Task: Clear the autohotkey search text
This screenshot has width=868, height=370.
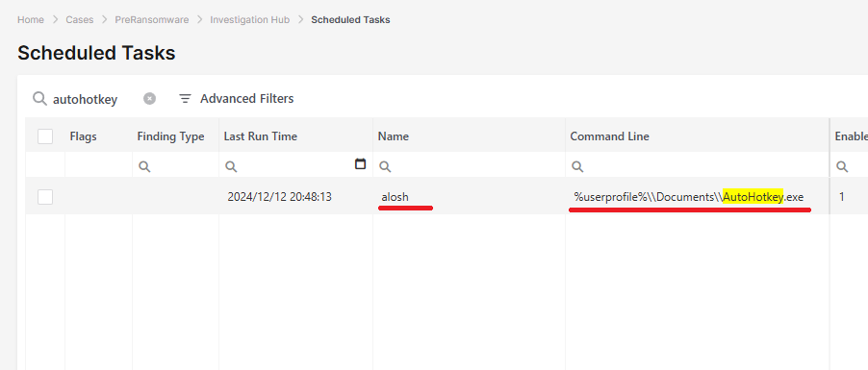Action: tap(149, 98)
